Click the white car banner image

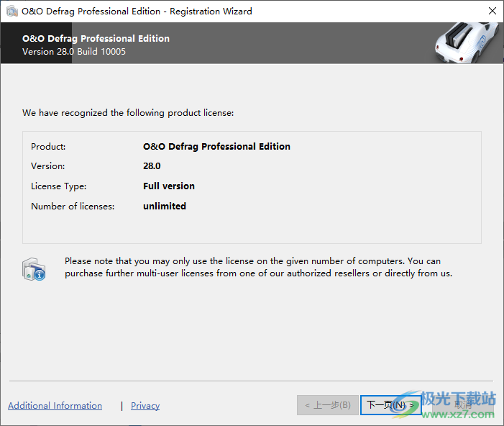tap(467, 42)
